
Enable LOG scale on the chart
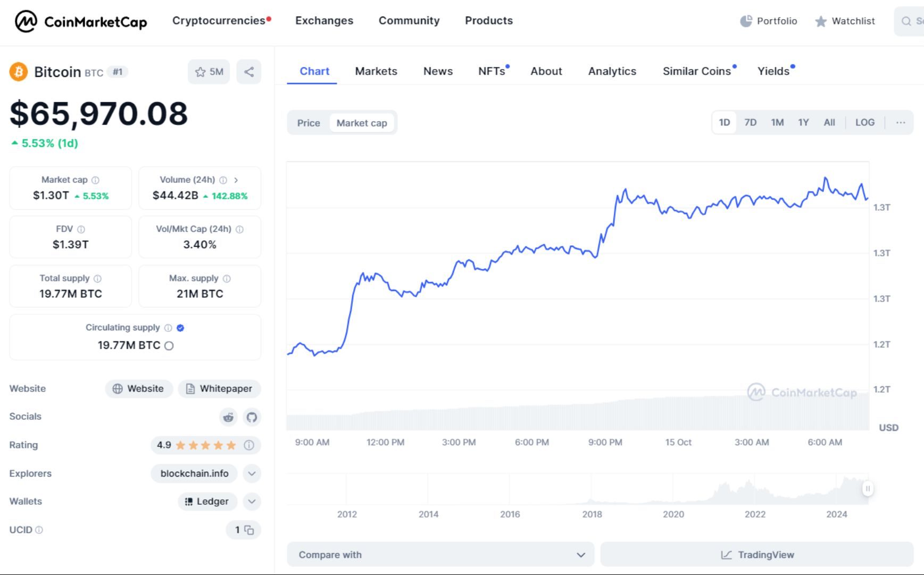pyautogui.click(x=865, y=122)
